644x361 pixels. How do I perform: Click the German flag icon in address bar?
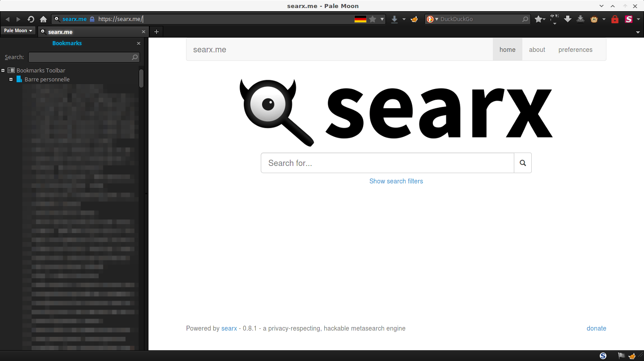[360, 19]
